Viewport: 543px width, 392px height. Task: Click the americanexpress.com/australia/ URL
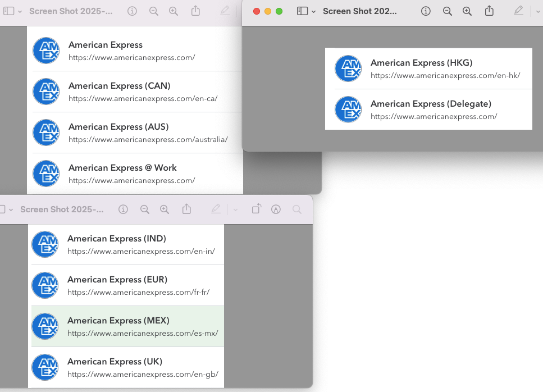click(148, 139)
